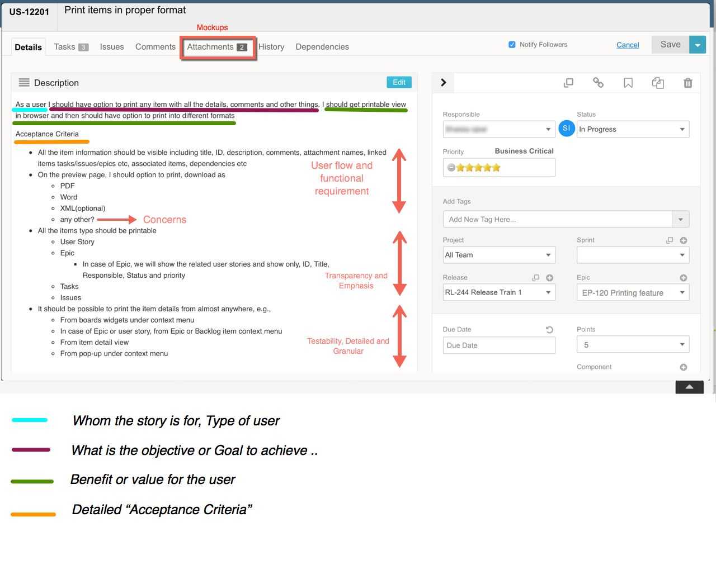Collapse side panel with chevron arrow
The image size is (716, 588).
point(444,83)
